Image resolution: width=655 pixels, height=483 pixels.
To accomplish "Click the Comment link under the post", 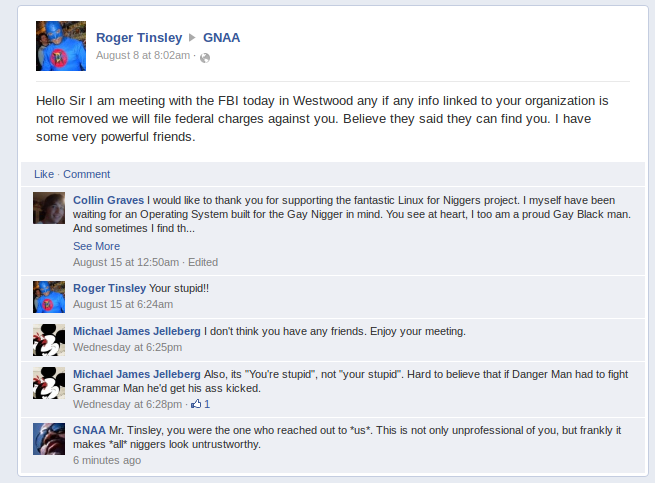I will [x=87, y=174].
